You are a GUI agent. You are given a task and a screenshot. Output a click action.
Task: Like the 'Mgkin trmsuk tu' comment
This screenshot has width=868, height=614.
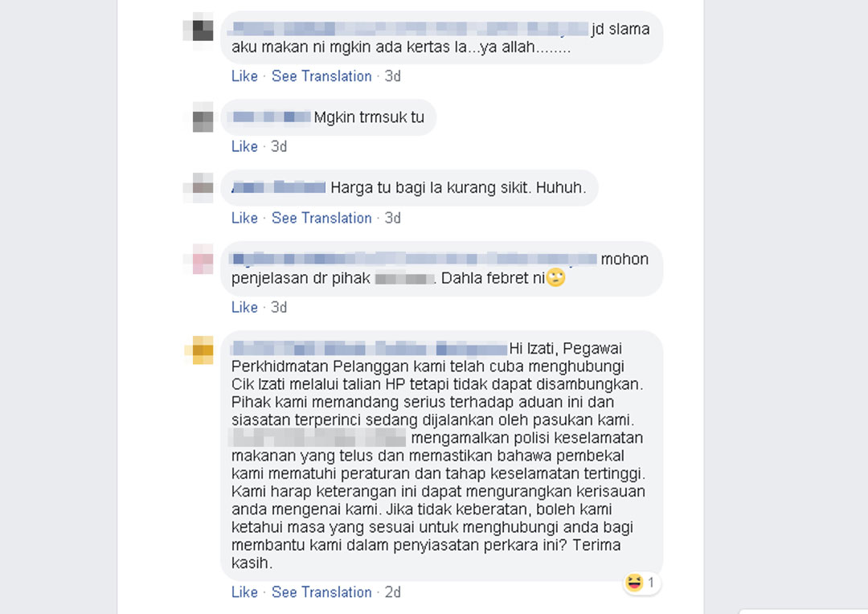pos(244,146)
